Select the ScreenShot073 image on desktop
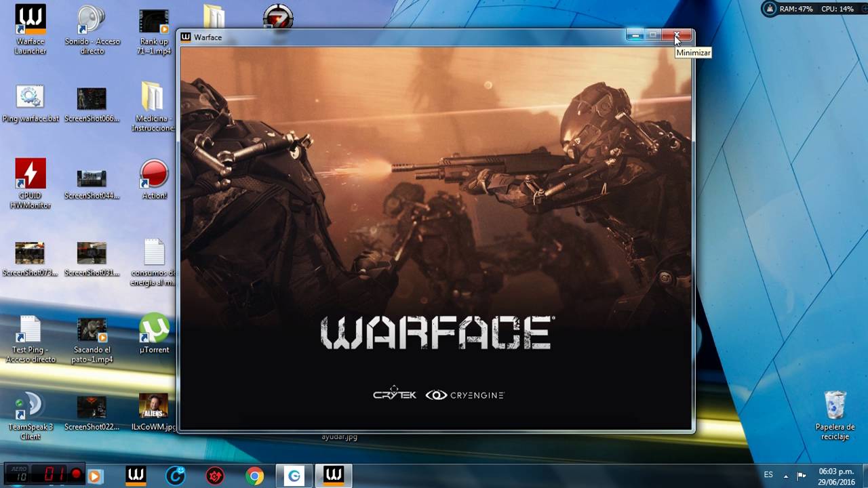The height and width of the screenshot is (488, 868). click(x=30, y=260)
